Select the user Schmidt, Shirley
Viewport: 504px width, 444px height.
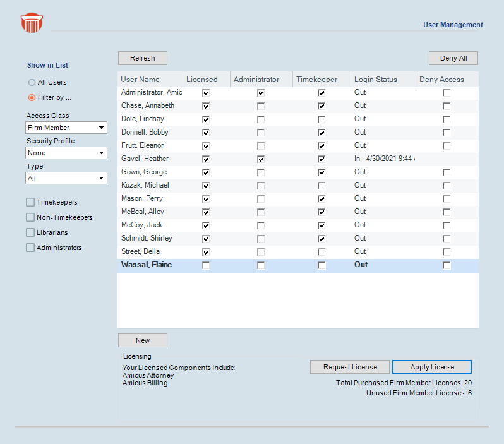point(147,238)
